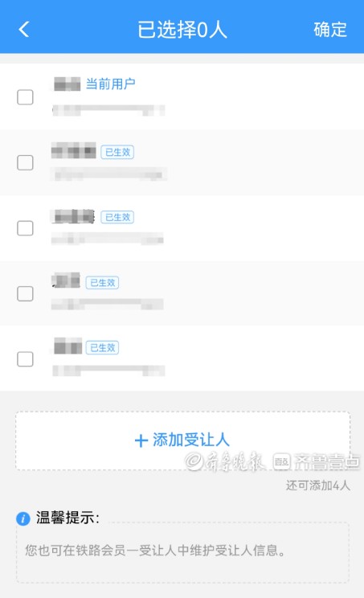364x598 pixels.
Task: Check the box for 当前用户 entry
Action: [25, 97]
